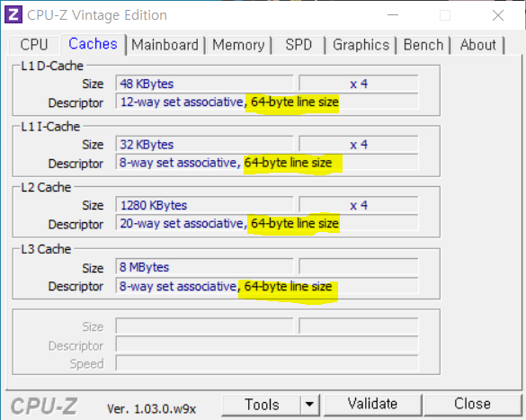Click the CPU-Z purple Z app icon
The width and height of the screenshot is (526, 420).
click(x=13, y=15)
